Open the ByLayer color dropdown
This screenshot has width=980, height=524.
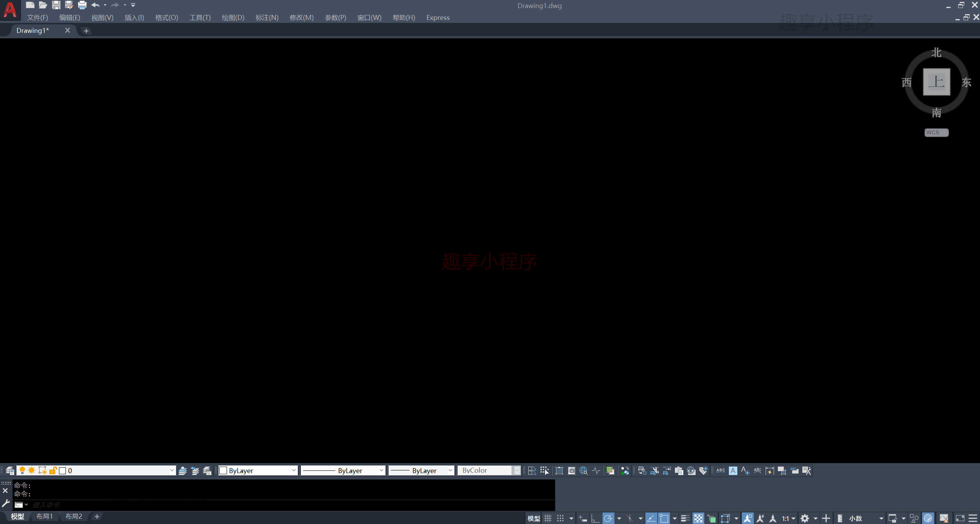tap(294, 470)
